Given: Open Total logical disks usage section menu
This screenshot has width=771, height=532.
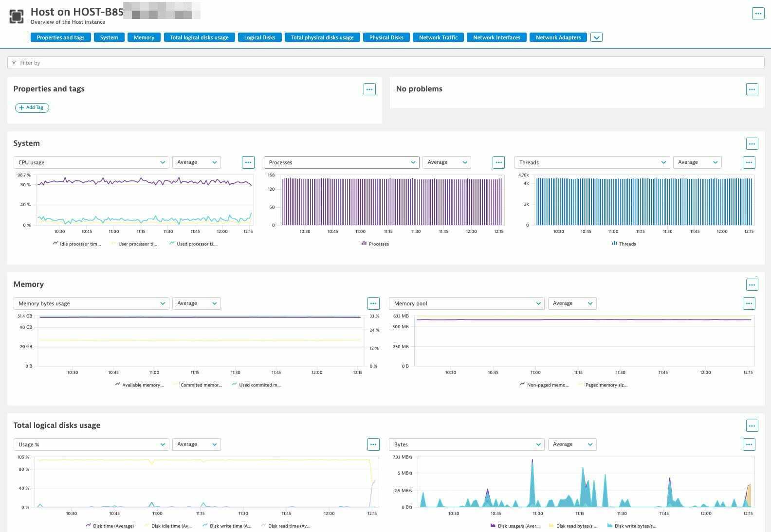Looking at the screenshot, I should pos(752,426).
